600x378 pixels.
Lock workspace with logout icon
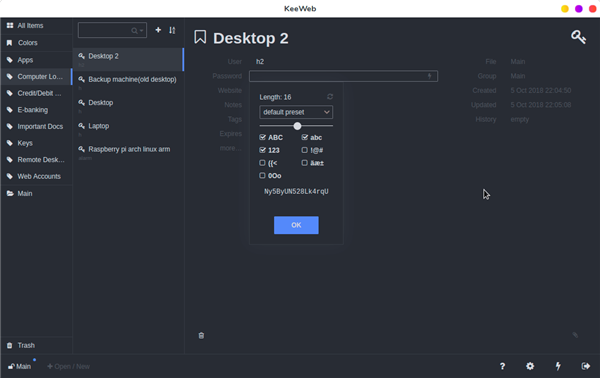coord(585,366)
